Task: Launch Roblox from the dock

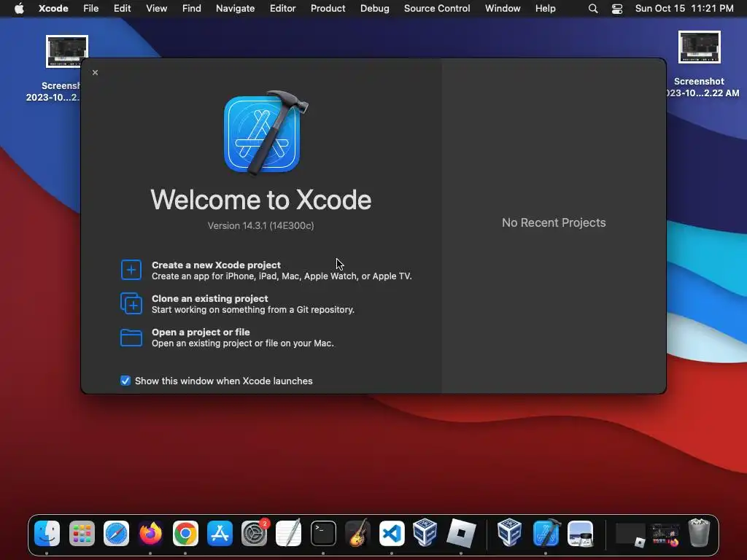Action: pyautogui.click(x=461, y=533)
